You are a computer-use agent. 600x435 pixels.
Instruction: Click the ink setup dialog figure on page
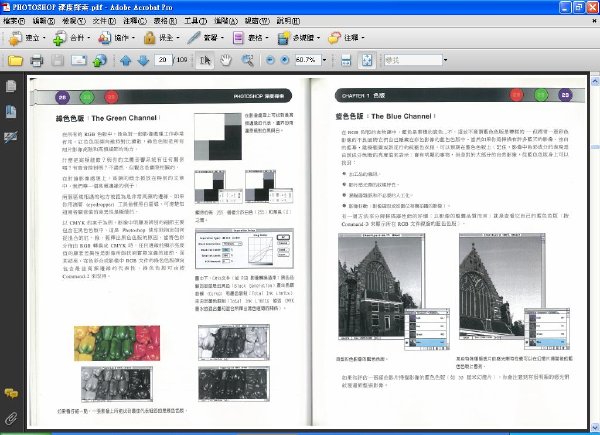click(x=244, y=249)
